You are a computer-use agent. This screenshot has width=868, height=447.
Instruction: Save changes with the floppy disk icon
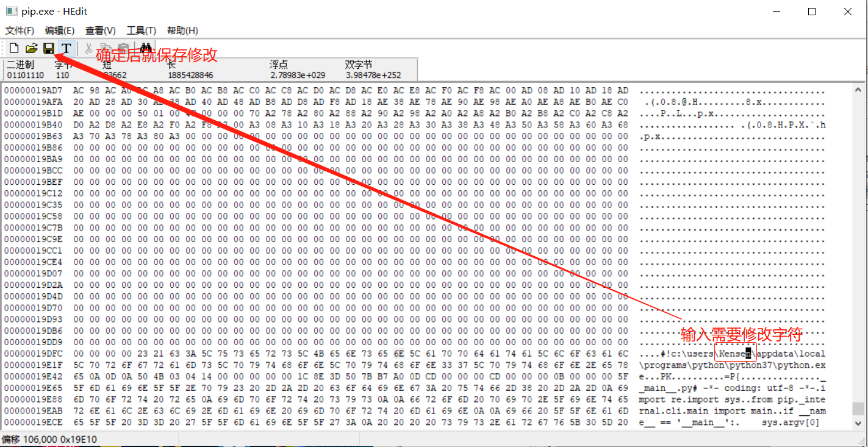[49, 48]
